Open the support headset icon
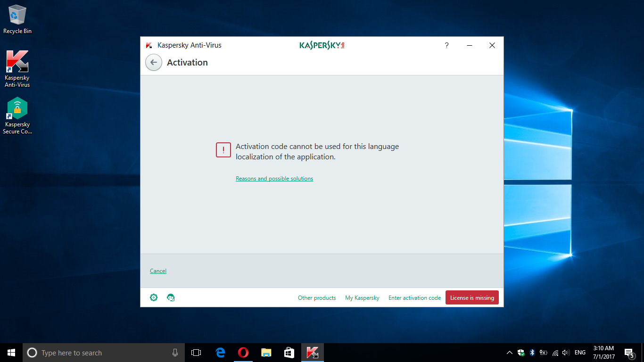 [x=171, y=297]
